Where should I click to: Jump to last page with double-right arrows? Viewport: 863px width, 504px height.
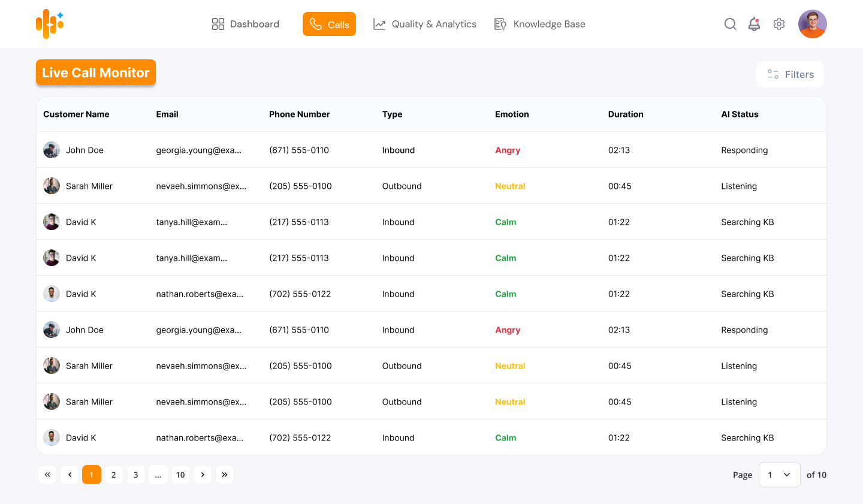(x=225, y=475)
